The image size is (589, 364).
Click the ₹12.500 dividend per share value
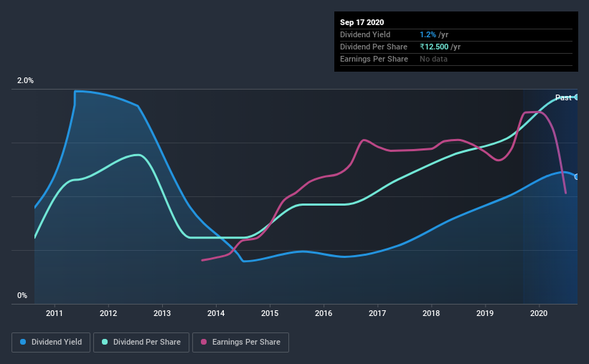434,47
